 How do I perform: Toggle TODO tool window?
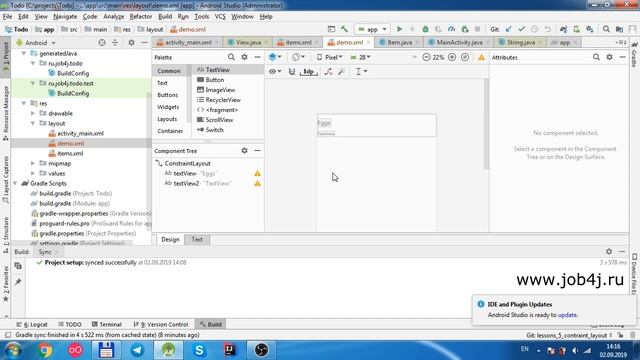pyautogui.click(x=70, y=324)
